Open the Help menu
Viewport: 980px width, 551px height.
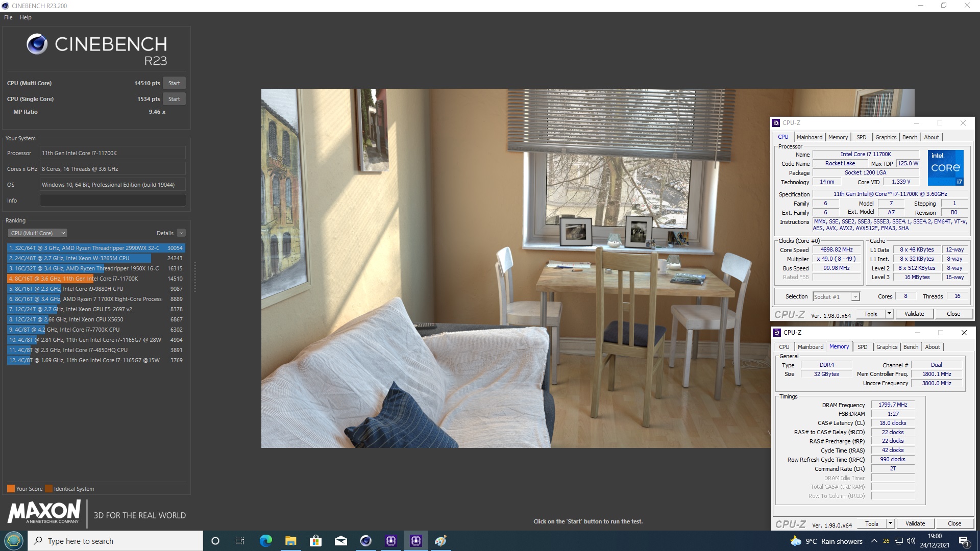(26, 17)
